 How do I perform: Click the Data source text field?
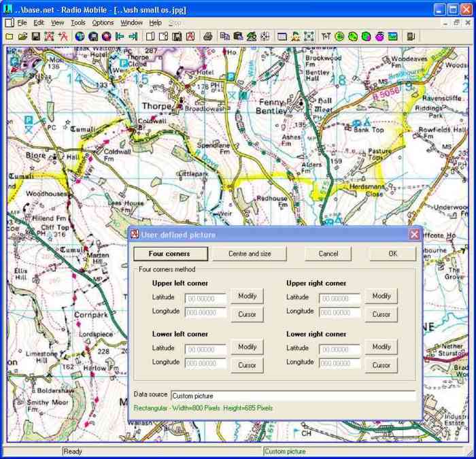pyautogui.click(x=293, y=396)
